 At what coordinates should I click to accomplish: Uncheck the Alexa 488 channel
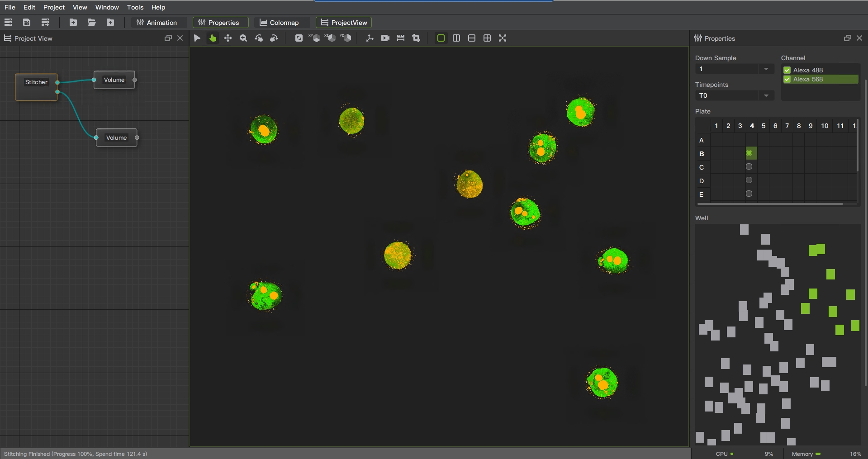pos(787,70)
